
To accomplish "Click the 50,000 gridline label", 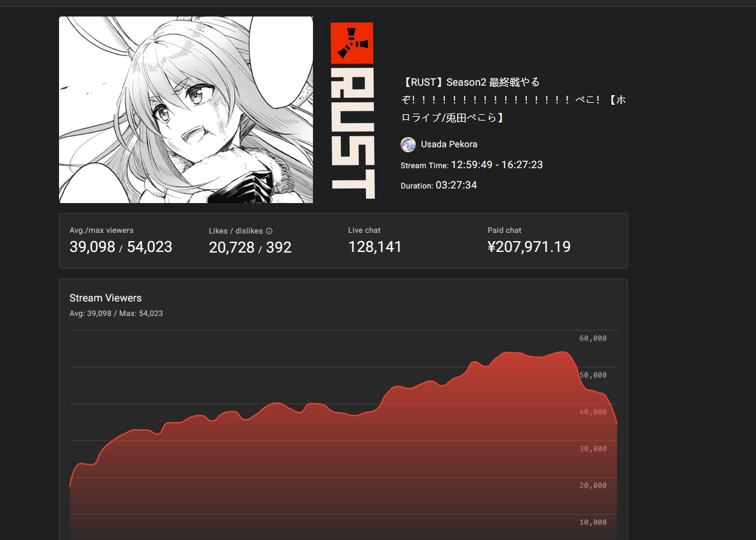I will click(593, 375).
